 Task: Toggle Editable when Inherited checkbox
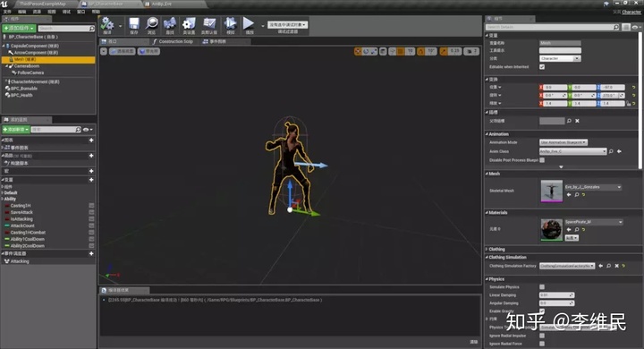pyautogui.click(x=542, y=66)
